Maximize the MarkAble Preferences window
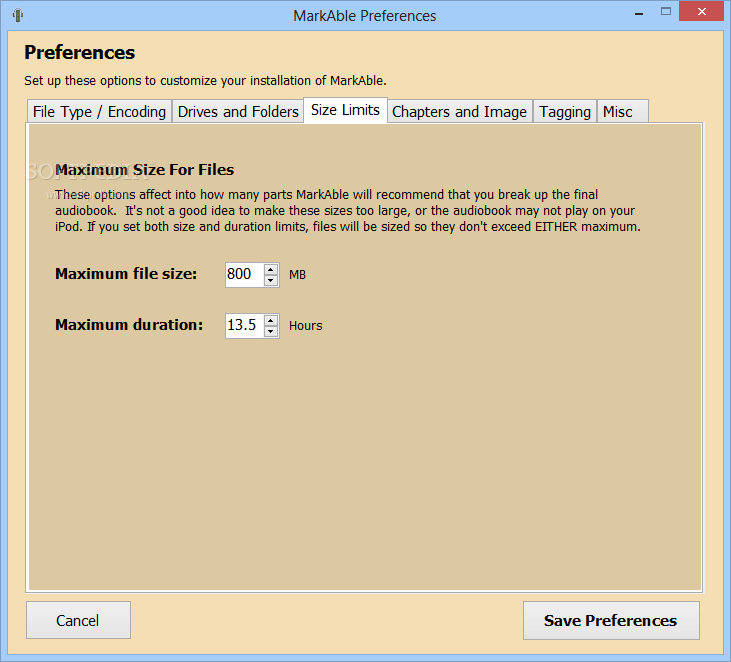Viewport: 731px width, 662px height. click(x=666, y=12)
